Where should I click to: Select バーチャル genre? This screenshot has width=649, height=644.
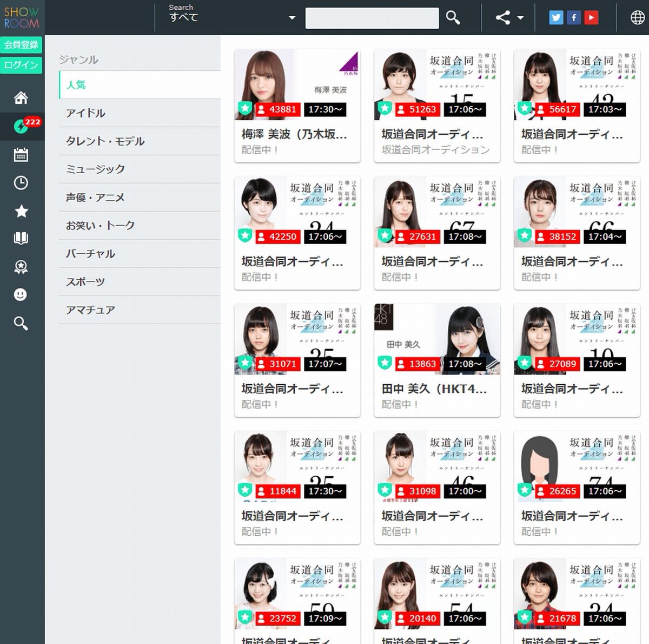click(x=140, y=254)
